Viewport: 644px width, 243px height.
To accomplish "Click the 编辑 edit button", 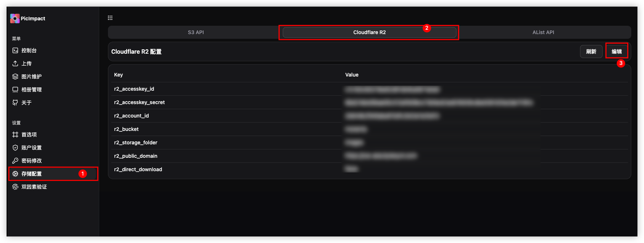I will click(617, 52).
